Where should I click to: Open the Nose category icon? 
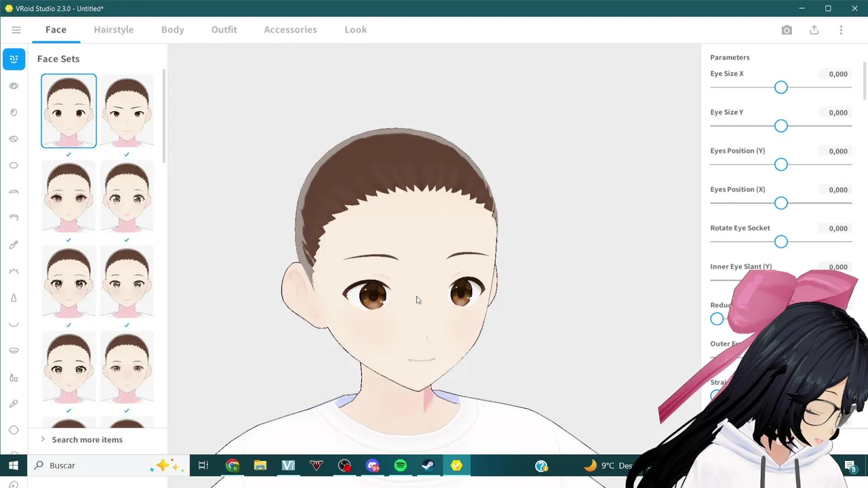(x=14, y=298)
